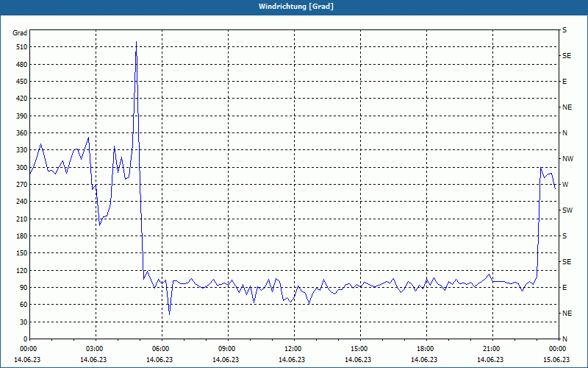Screen dimensions: 588x368
Task: Click the 06:00 x-axis time label
Action: 160,349
